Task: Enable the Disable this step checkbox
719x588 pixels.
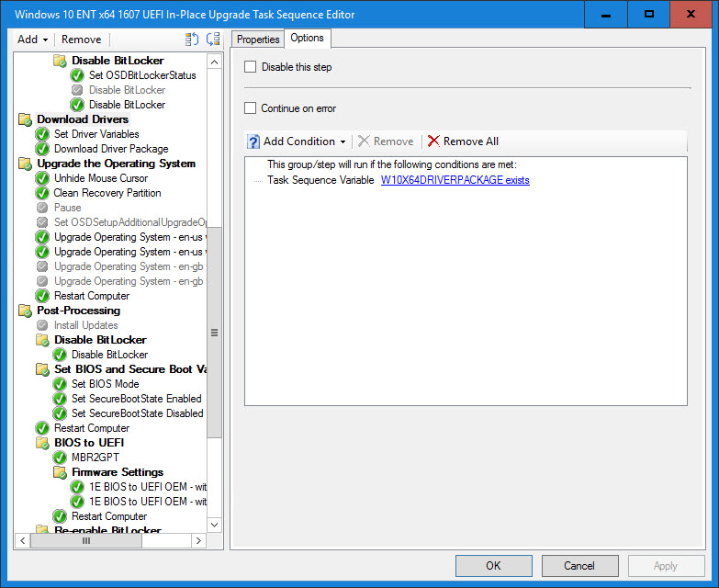Action: click(251, 67)
